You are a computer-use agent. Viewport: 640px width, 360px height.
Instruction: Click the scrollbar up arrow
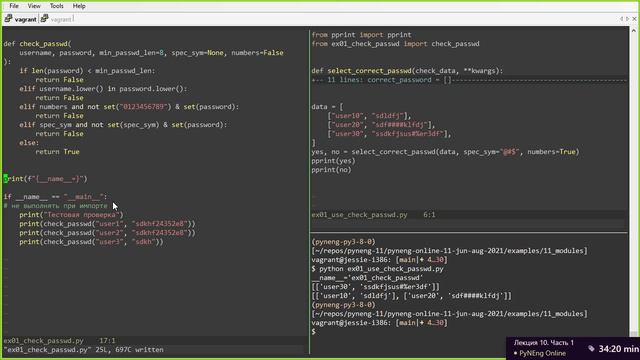[x=633, y=31]
